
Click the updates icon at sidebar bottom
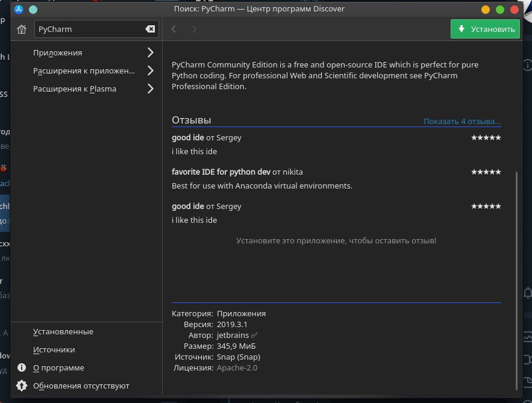click(22, 386)
